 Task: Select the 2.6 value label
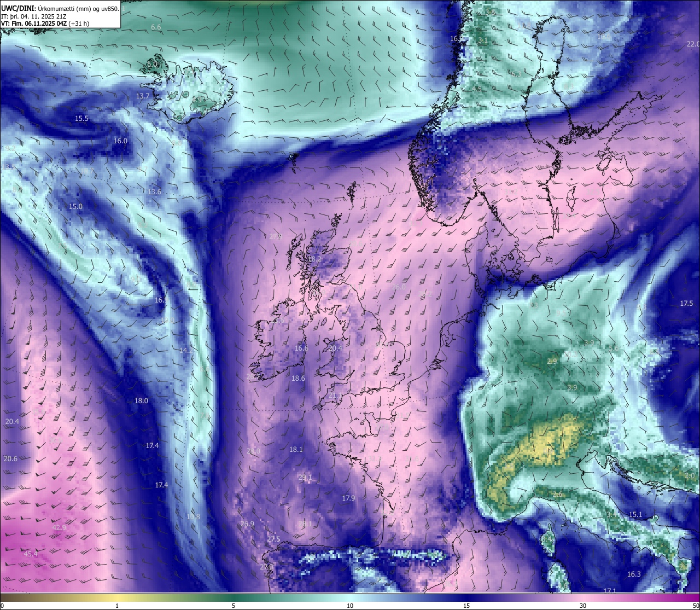pyautogui.click(x=557, y=494)
